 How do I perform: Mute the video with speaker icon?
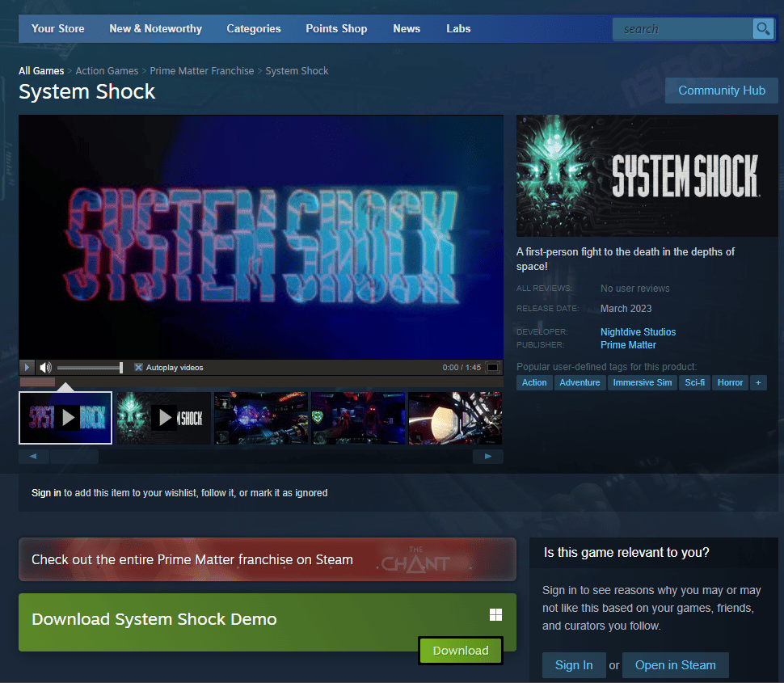tap(45, 368)
